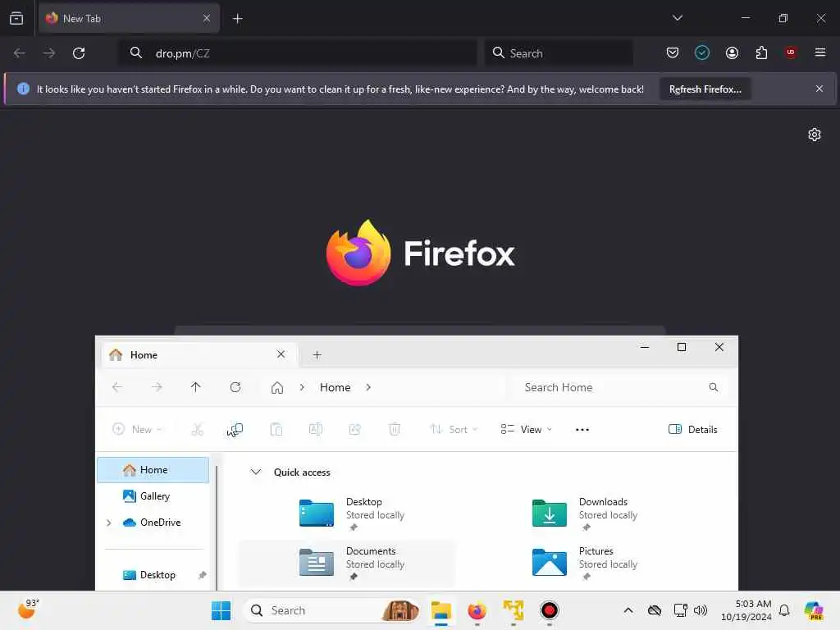Open Firefox Extensions puzzle icon
The width and height of the screenshot is (840, 630).
(761, 52)
